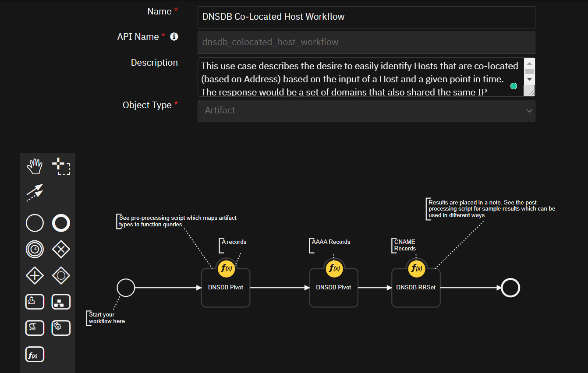Screen dimensions: 588x373
Task: Click the 'AAAA Records' annotation
Action: pyautogui.click(x=331, y=242)
